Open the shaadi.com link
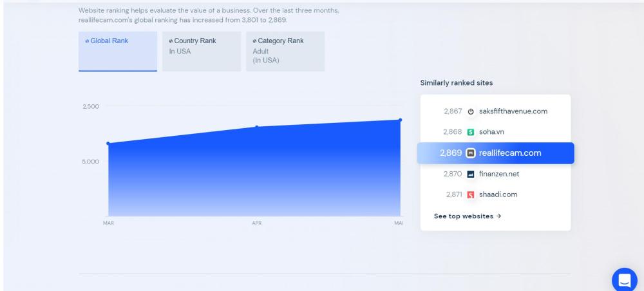Image resolution: width=644 pixels, height=291 pixels. click(x=498, y=194)
